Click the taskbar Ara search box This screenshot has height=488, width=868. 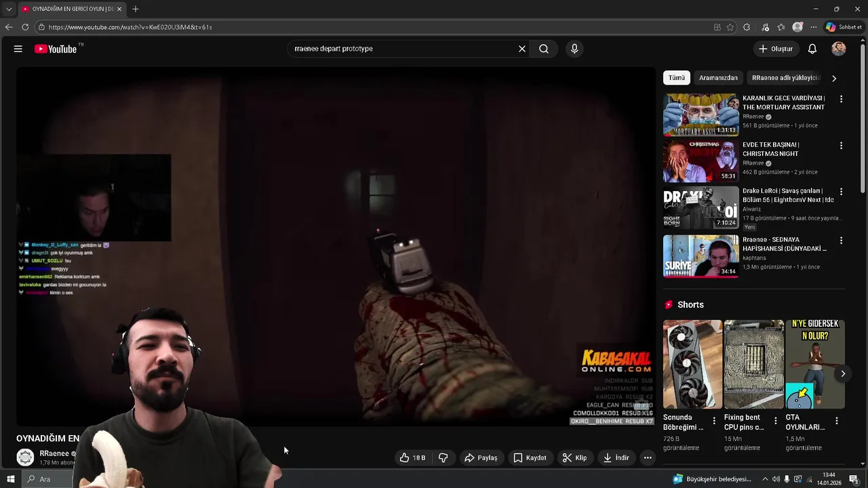(47, 479)
